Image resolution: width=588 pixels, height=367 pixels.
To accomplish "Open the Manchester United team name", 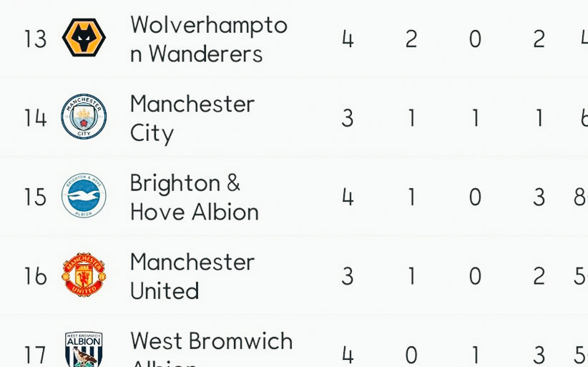I will point(192,276).
